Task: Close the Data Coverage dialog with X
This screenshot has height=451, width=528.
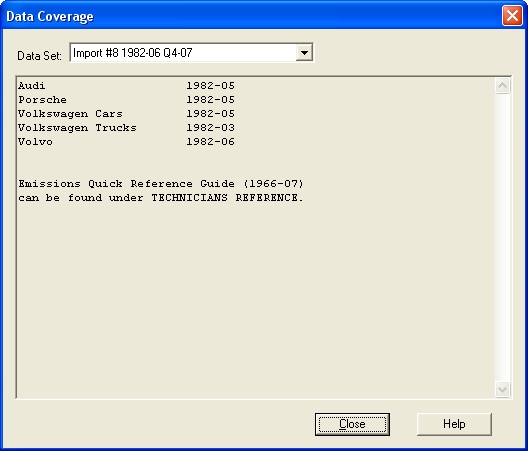Action: click(512, 16)
